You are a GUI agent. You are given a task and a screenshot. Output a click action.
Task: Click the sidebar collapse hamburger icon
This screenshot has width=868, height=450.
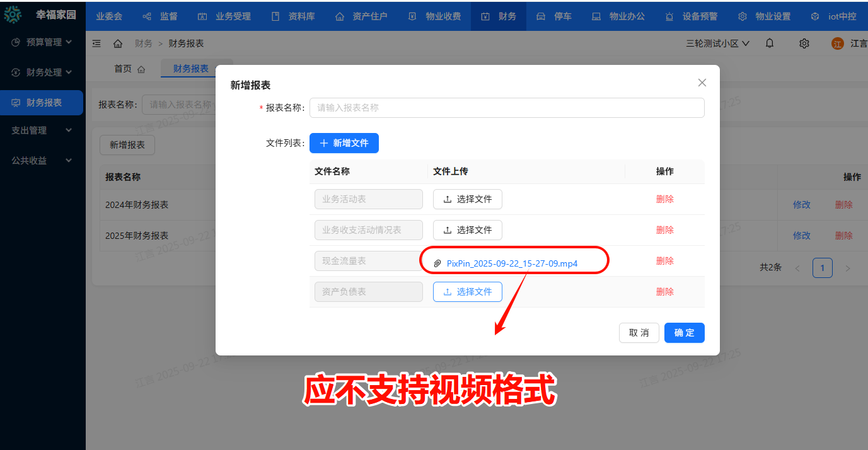(96, 43)
